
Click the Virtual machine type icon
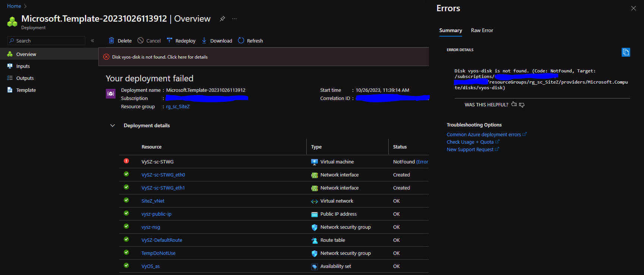315,162
